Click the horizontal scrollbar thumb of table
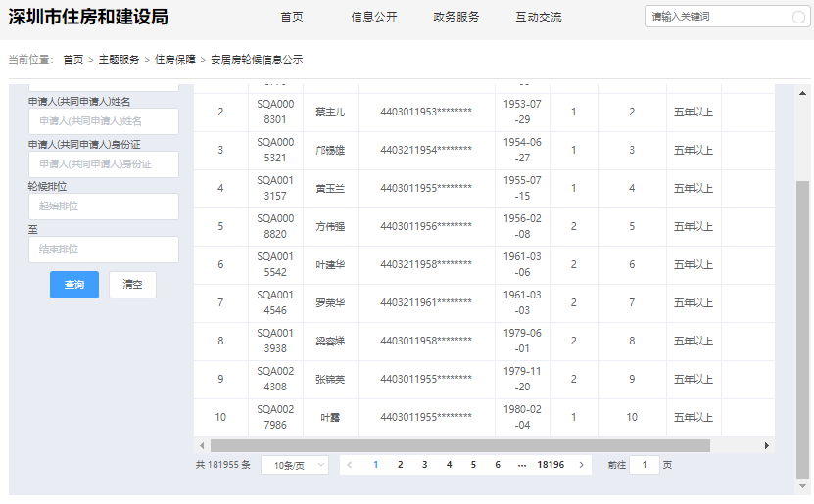Screen dimensions: 814x504 [460, 445]
